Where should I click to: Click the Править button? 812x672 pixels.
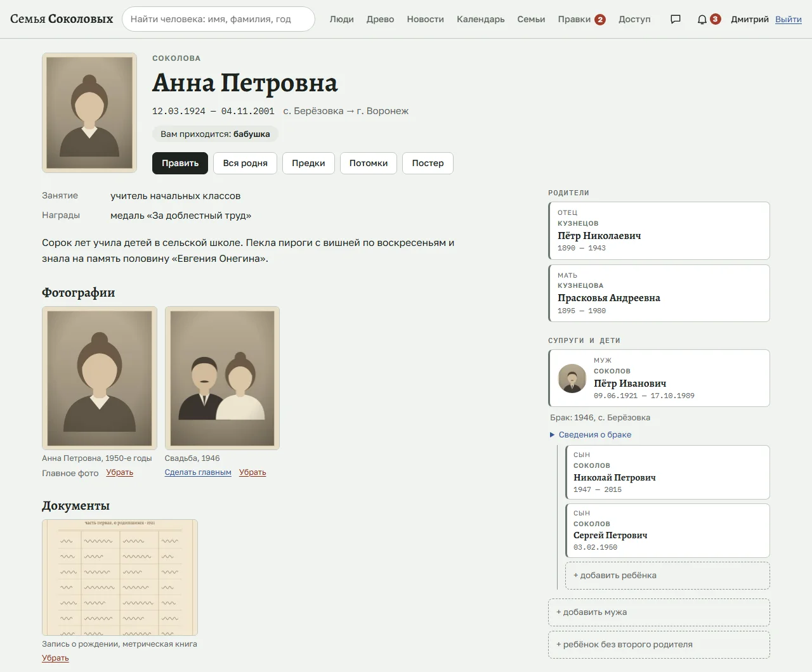(180, 163)
